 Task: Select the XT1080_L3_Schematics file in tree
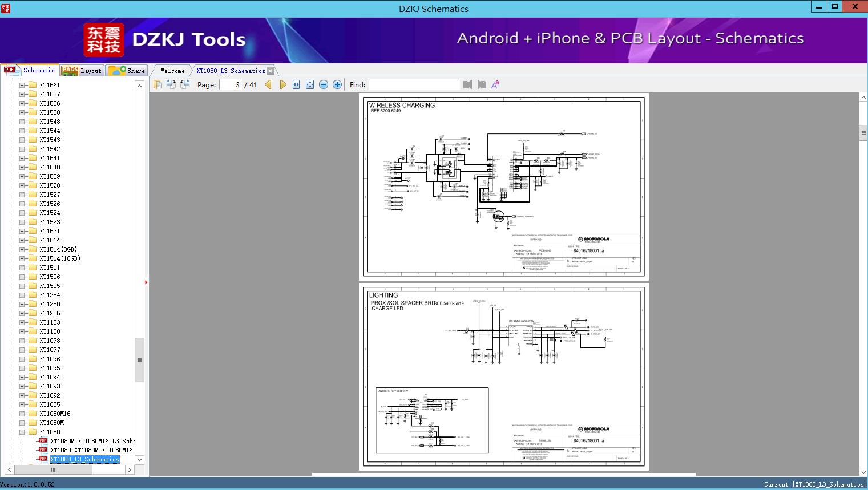[x=85, y=459]
